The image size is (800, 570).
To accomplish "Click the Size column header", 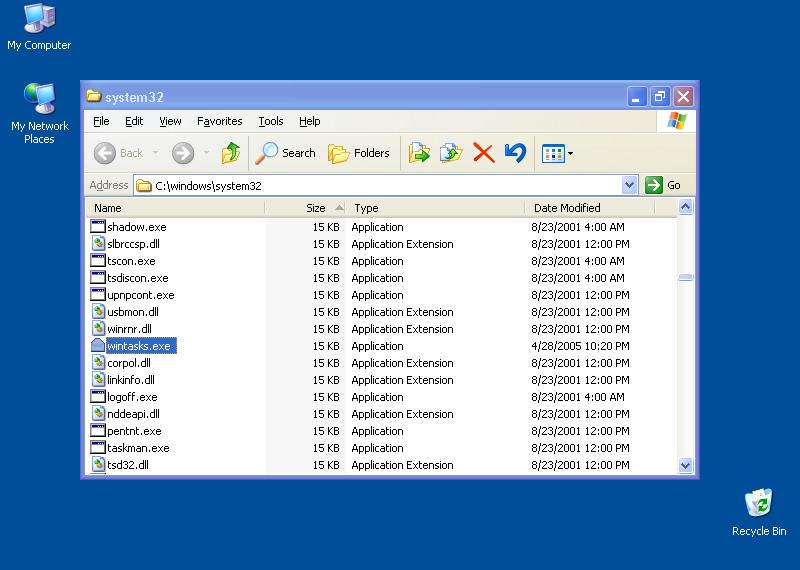I will (315, 208).
